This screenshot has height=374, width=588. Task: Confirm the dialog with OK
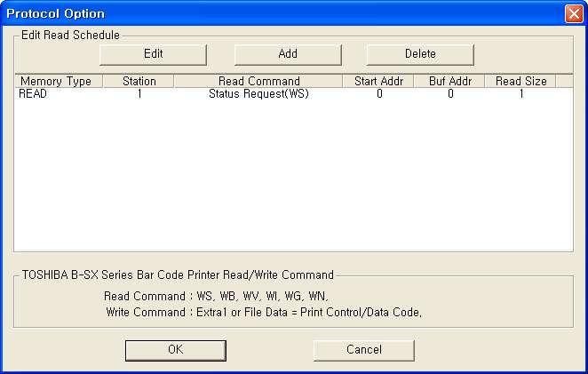point(175,350)
